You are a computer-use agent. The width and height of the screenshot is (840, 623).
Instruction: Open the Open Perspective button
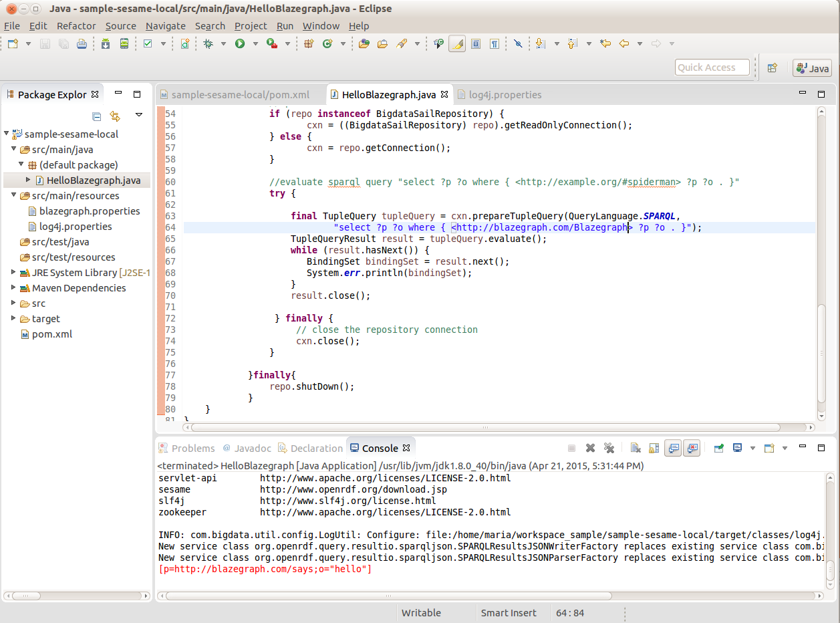(773, 68)
